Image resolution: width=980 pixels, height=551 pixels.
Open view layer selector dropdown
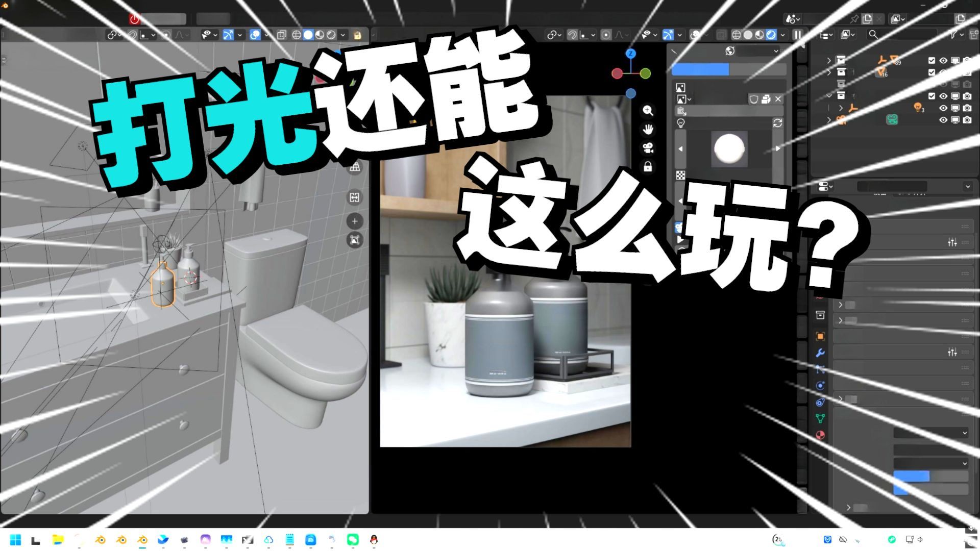click(x=897, y=19)
